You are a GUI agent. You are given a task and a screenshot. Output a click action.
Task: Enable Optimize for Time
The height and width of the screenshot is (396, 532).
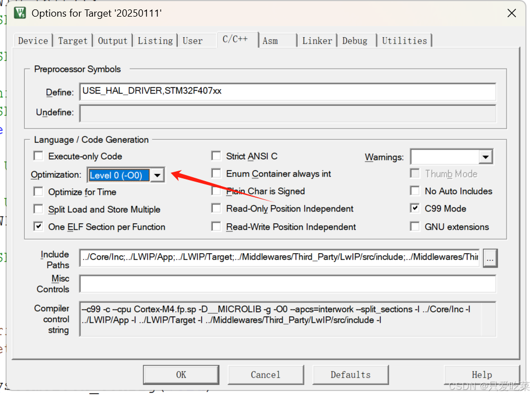click(38, 192)
